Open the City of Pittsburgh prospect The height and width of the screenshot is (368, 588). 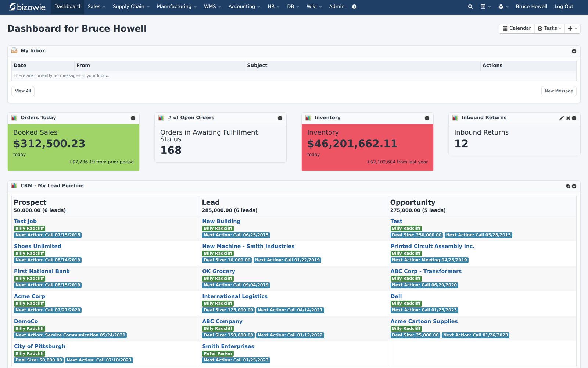(40, 346)
